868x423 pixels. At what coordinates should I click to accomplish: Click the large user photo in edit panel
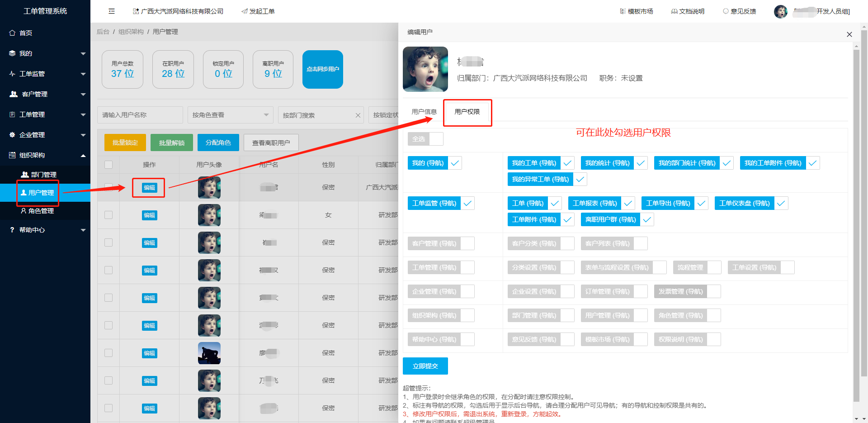click(425, 69)
